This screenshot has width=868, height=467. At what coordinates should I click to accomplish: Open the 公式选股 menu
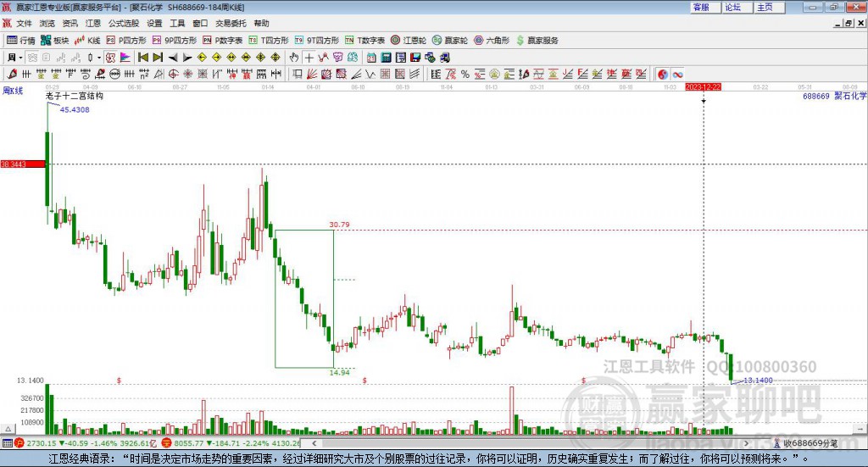124,23
